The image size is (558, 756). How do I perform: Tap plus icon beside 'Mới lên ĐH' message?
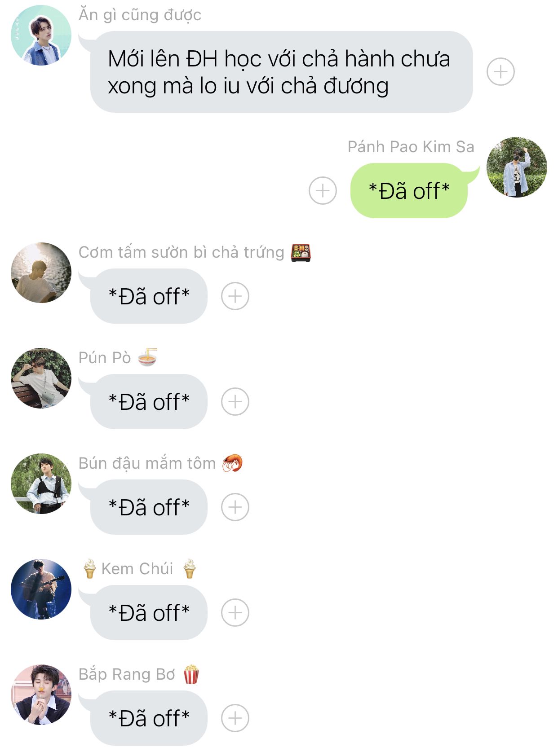[500, 72]
